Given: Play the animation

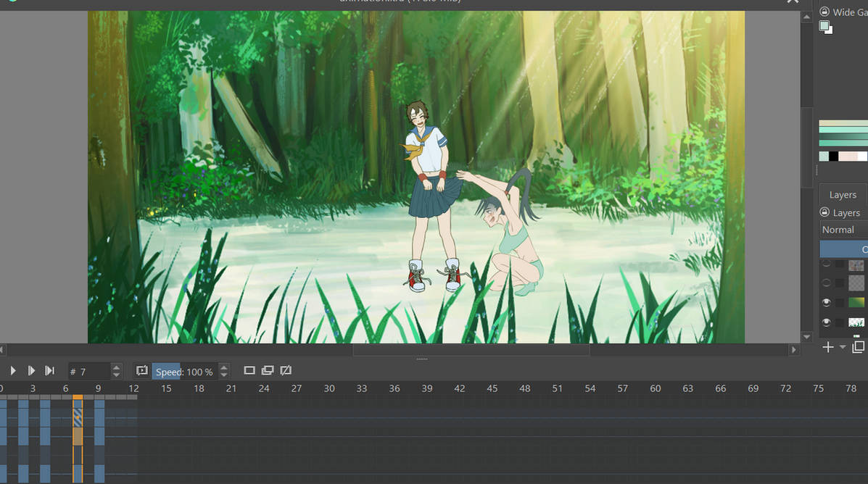Looking at the screenshot, I should pos(13,370).
